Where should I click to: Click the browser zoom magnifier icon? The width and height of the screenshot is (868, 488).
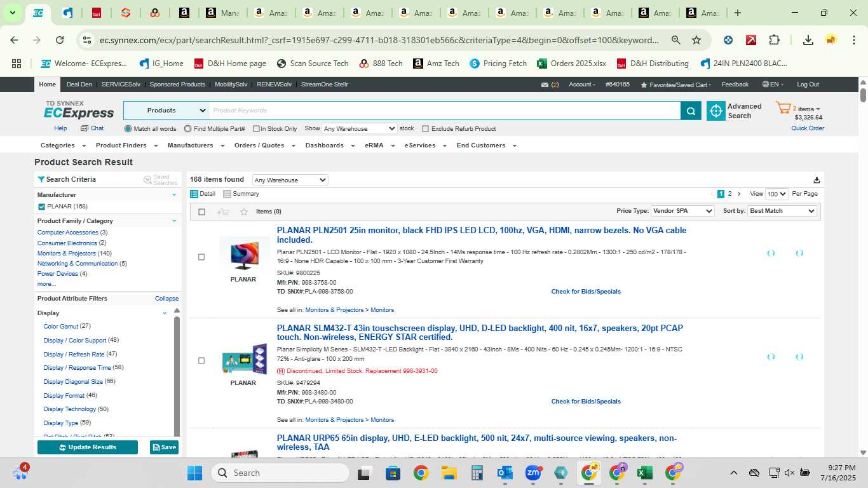pyautogui.click(x=675, y=40)
